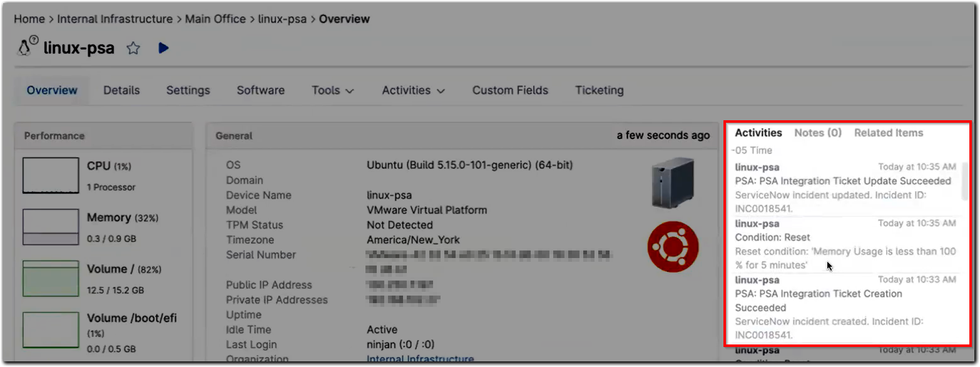
Task: Click the blue run action icon near linux-psa
Action: 163,48
